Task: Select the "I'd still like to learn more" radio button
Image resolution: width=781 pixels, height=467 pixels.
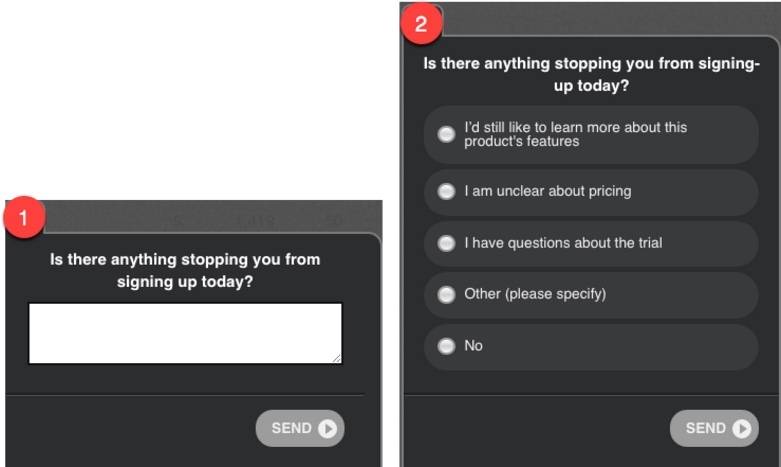Action: [446, 134]
